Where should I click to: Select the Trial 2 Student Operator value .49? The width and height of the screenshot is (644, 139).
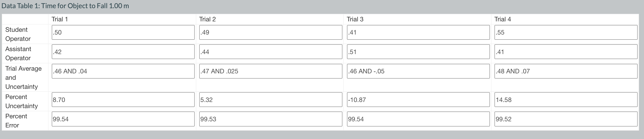click(270, 32)
